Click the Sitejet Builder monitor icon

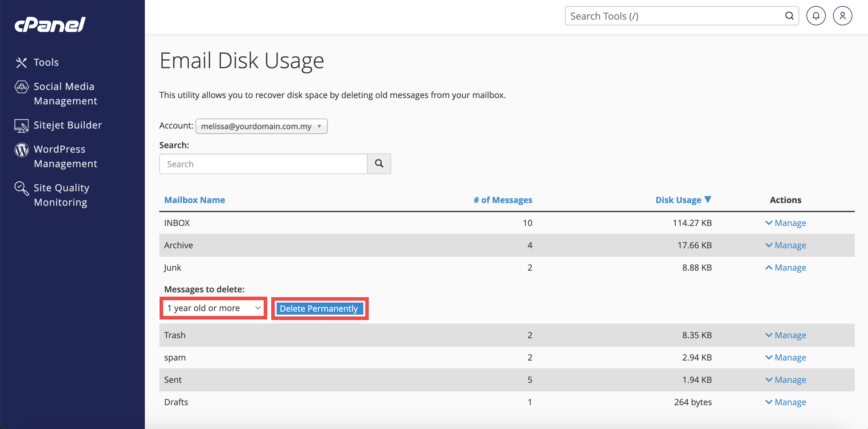(x=21, y=126)
